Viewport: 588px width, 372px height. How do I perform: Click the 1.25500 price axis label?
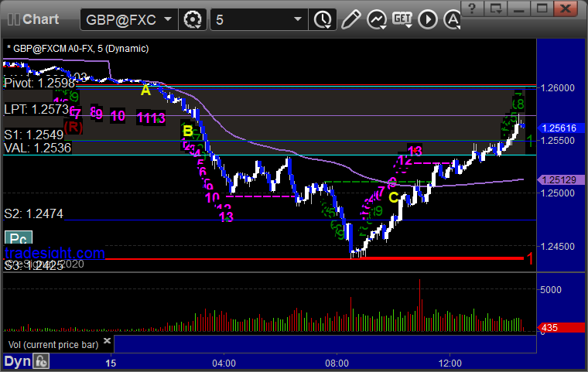tap(558, 141)
